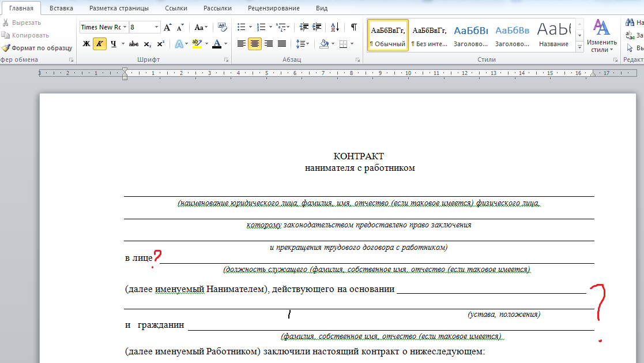Toggle subscript formatting
The width and height of the screenshot is (644, 363).
click(x=148, y=44)
